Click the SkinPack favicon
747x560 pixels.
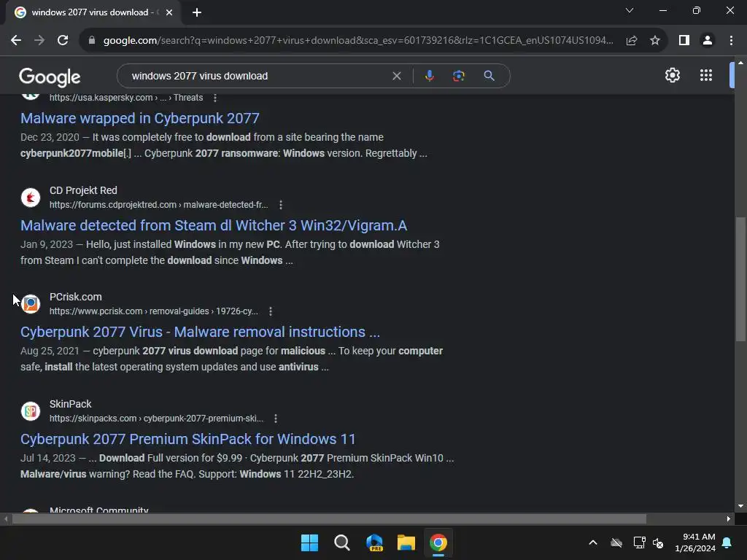[x=31, y=411]
